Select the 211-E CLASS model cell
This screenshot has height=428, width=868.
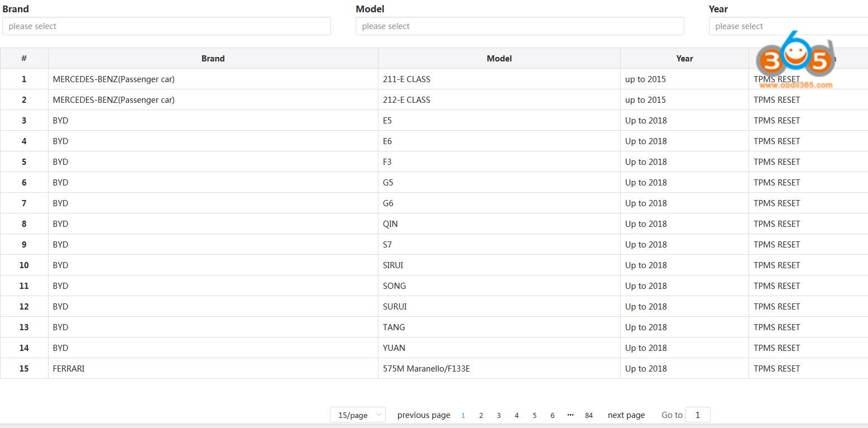[x=406, y=79]
